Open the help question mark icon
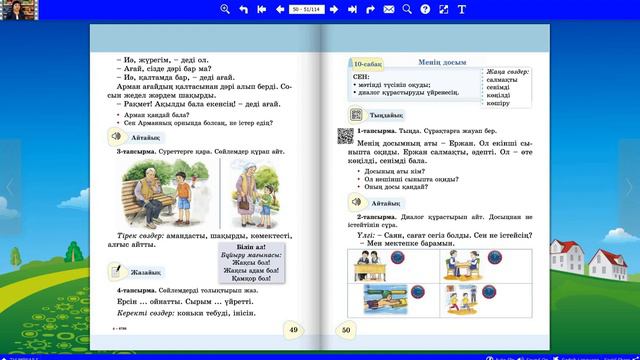 [x=425, y=9]
